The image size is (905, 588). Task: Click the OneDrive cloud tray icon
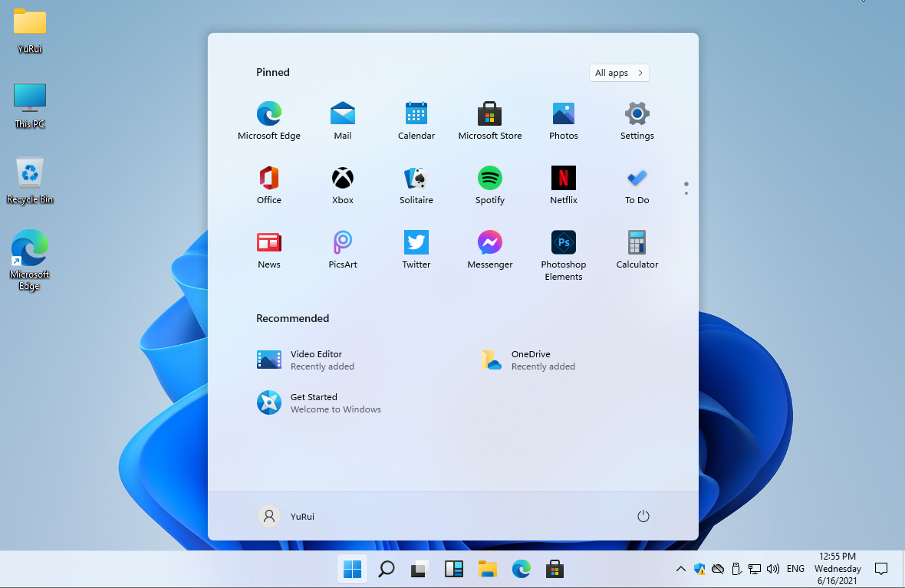pos(717,569)
